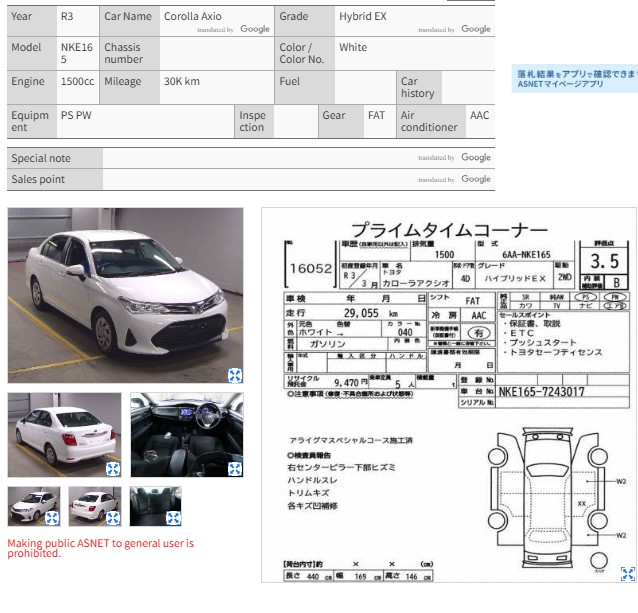Click the Google logo beside Car Name
638x613 pixels.
255,29
